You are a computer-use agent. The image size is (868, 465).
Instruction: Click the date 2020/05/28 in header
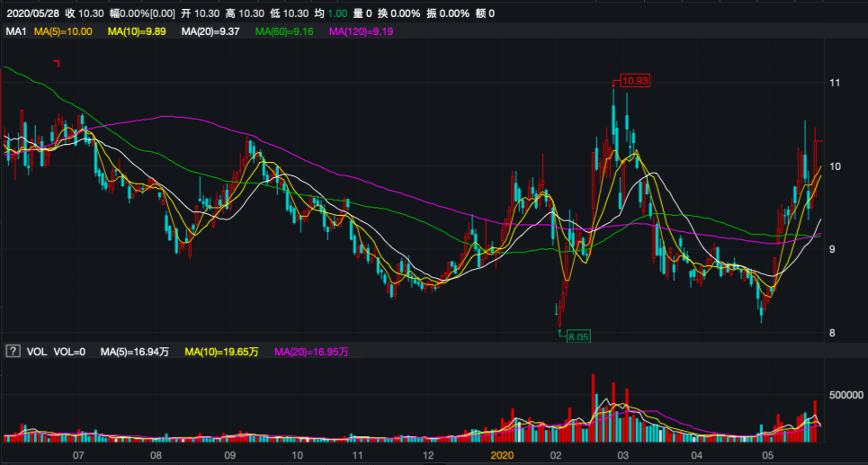click(x=31, y=13)
